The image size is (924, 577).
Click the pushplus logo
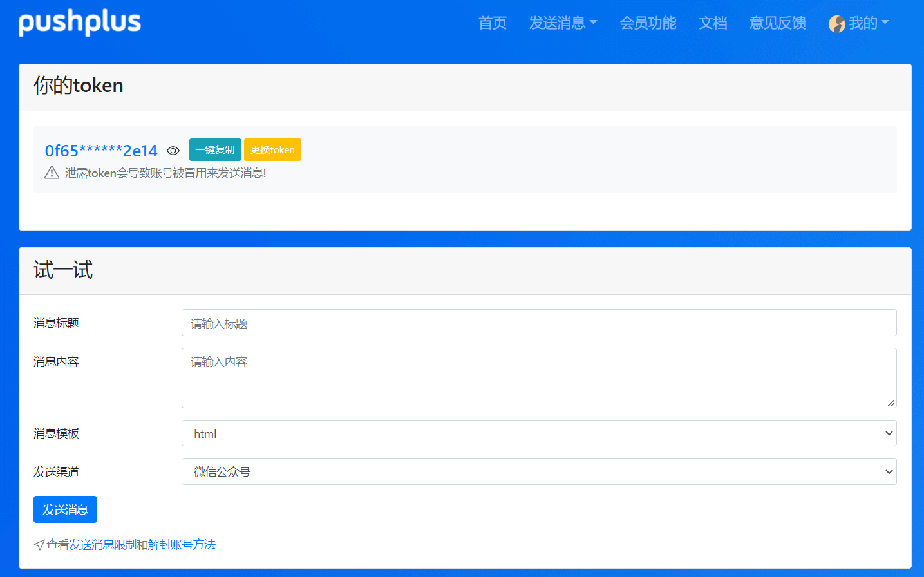(x=79, y=23)
